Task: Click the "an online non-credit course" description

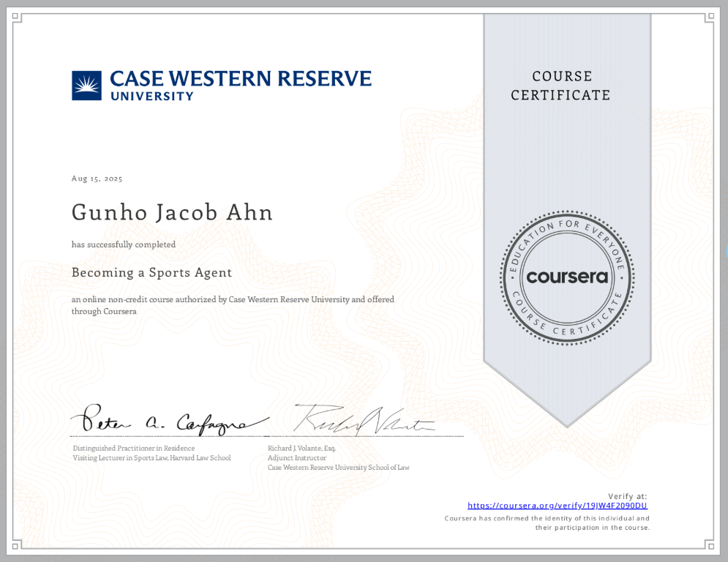Action: pos(233,305)
